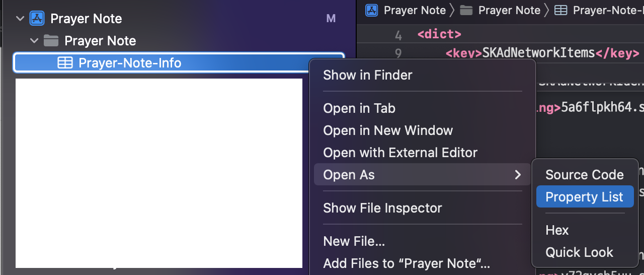Click the Prayer Note project icon in navigator
The width and height of the screenshot is (644, 275).
pos(37,19)
